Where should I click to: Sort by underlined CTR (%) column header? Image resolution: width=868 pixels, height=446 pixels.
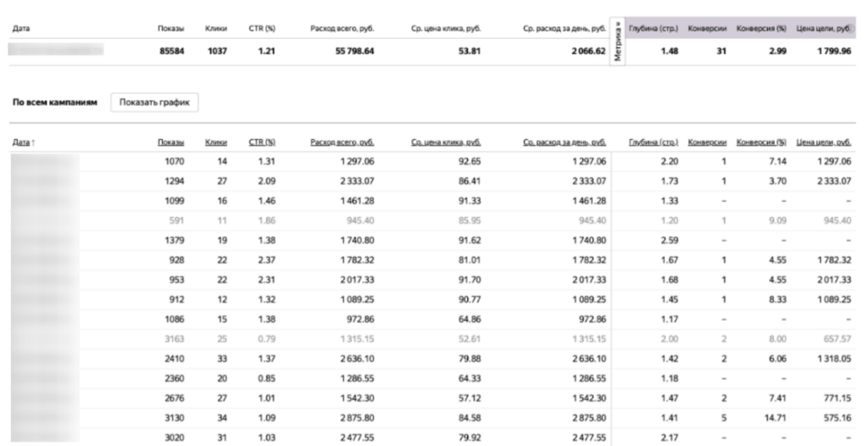pos(261,142)
